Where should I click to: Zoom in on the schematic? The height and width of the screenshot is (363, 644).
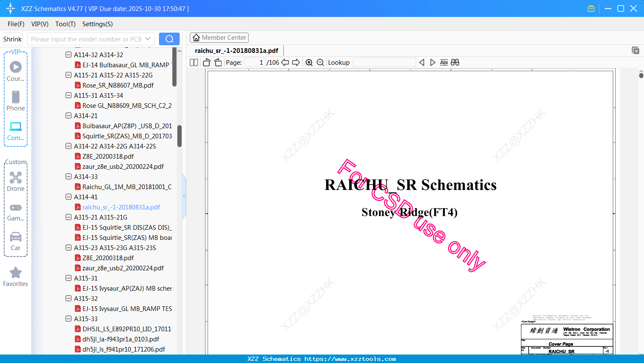pyautogui.click(x=309, y=62)
